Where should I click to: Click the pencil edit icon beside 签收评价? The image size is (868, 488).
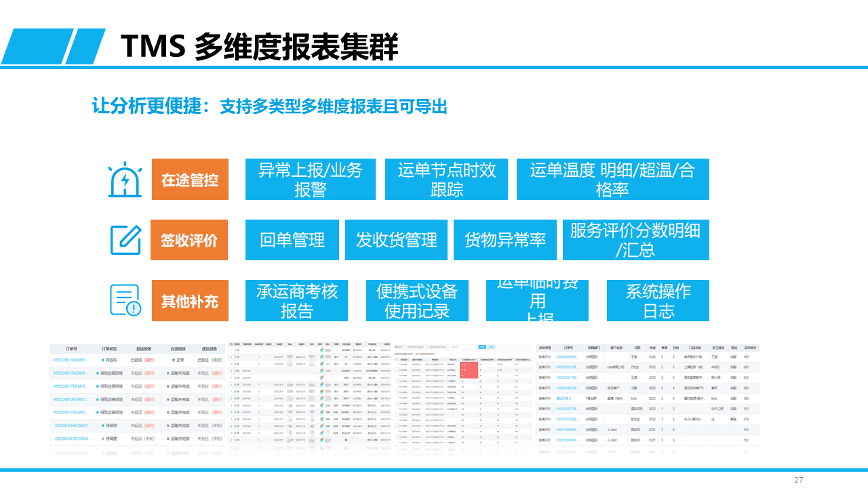coord(125,240)
